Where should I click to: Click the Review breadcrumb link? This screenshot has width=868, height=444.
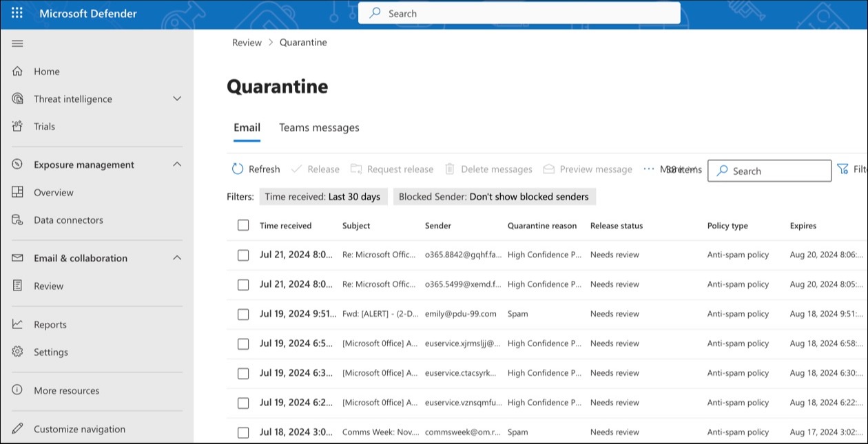[x=246, y=42]
